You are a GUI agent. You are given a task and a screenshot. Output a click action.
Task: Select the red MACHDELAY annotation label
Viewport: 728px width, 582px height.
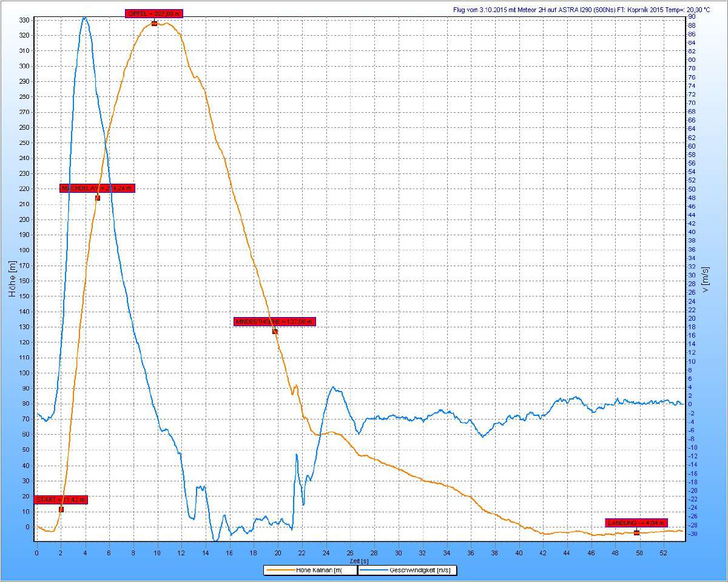pyautogui.click(x=97, y=188)
